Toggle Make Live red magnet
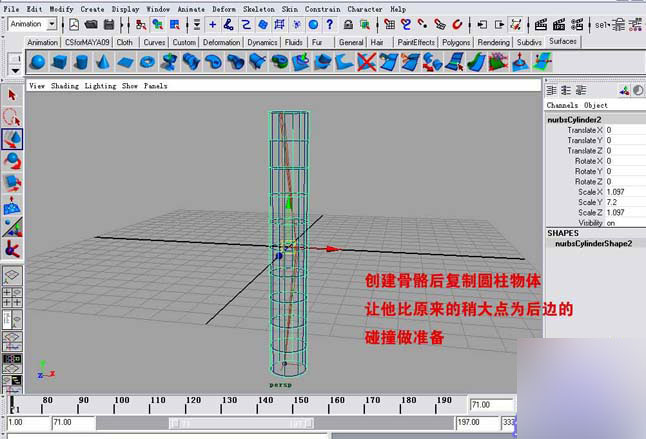The height and width of the screenshot is (439, 646). [x=457, y=25]
